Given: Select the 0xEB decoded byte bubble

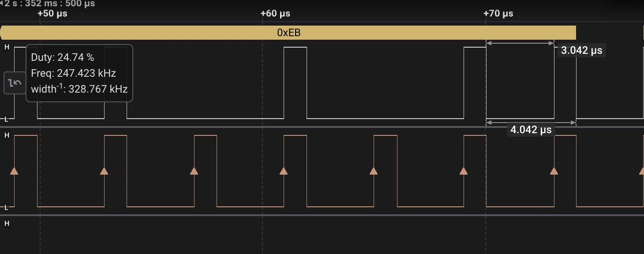Looking at the screenshot, I should coord(288,33).
